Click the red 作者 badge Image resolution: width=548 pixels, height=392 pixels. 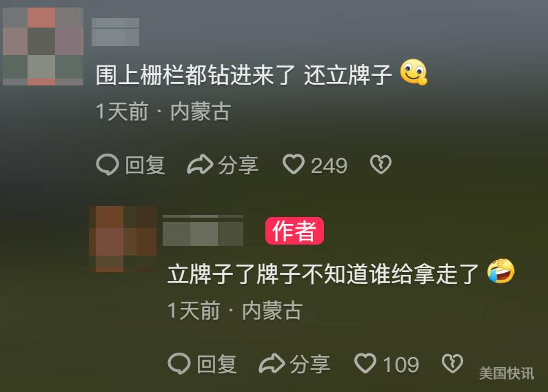(294, 231)
